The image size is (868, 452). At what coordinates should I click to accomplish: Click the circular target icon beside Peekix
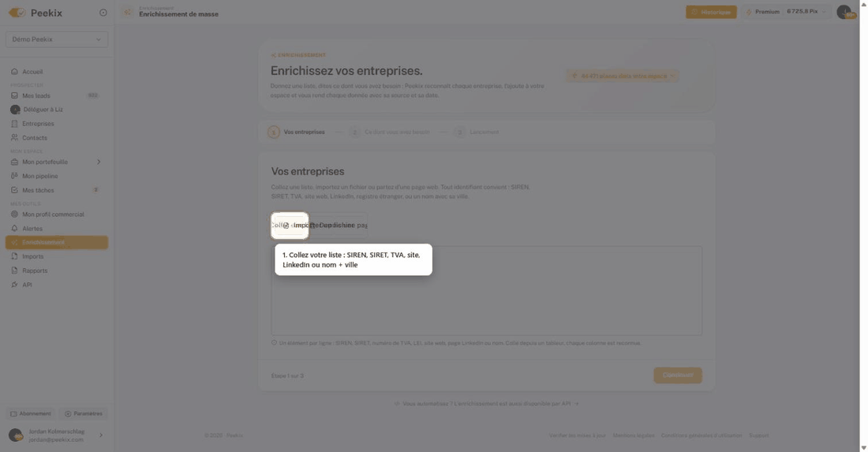click(x=103, y=13)
